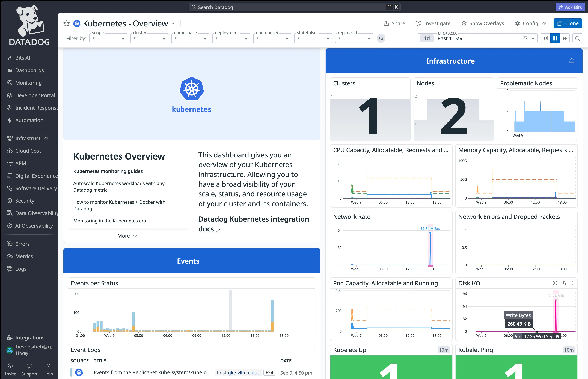The image size is (588, 379).
Task: Click the Help question mark icon
Action: tap(48, 366)
